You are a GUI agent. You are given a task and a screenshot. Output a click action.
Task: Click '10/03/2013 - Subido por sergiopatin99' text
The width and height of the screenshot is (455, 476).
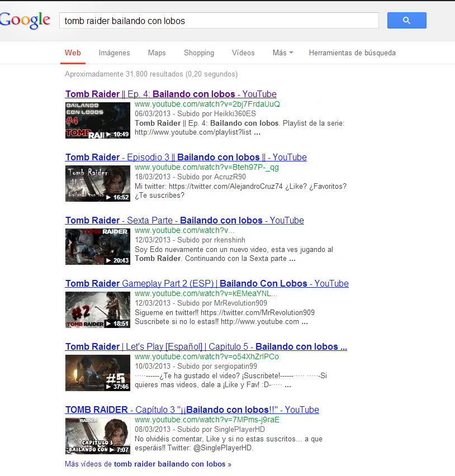[196, 366]
